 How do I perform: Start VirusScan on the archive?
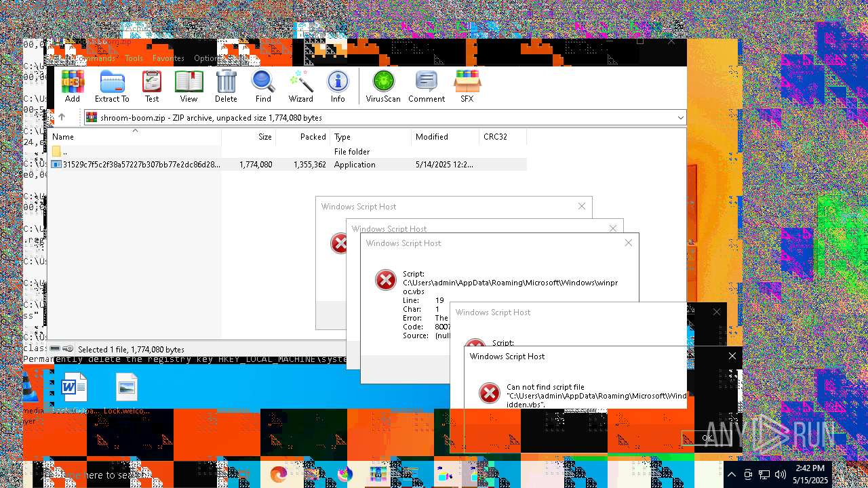pyautogui.click(x=383, y=86)
